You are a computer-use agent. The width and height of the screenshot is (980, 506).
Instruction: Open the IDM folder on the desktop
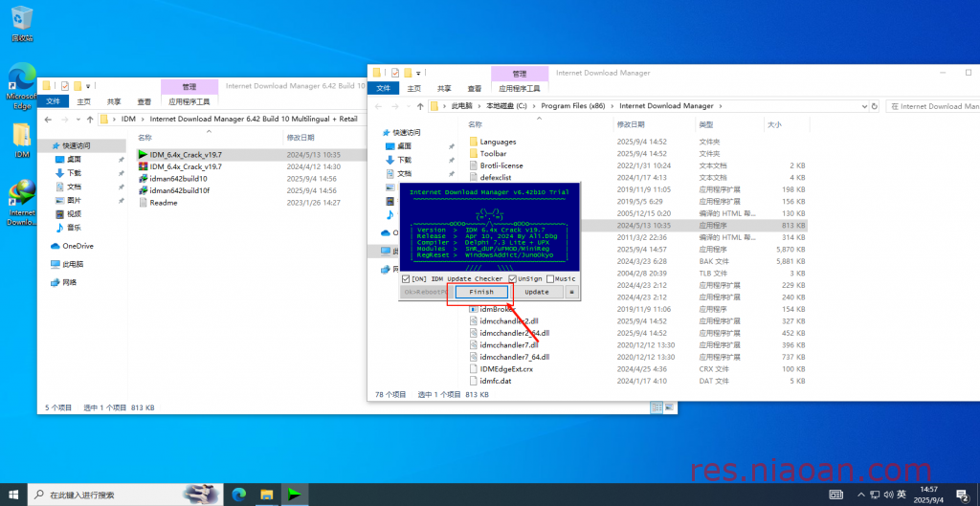pyautogui.click(x=22, y=140)
